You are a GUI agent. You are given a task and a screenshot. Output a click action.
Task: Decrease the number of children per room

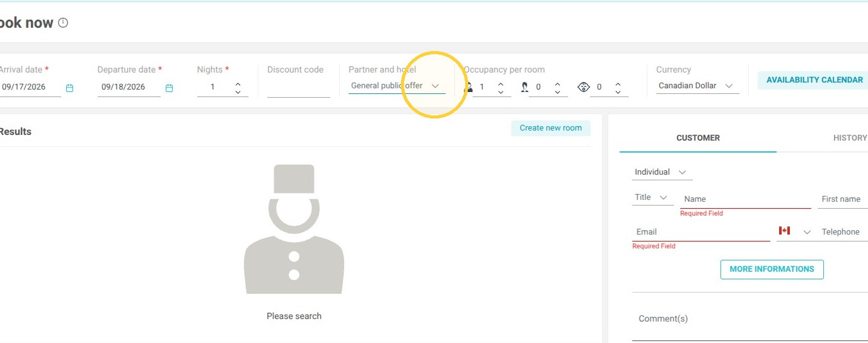pyautogui.click(x=557, y=92)
